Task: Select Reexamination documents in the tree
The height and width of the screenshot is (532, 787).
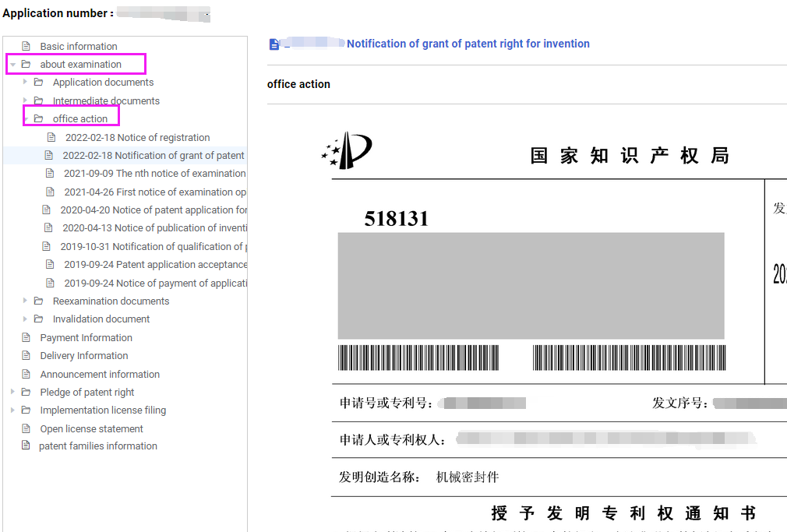Action: 111,301
